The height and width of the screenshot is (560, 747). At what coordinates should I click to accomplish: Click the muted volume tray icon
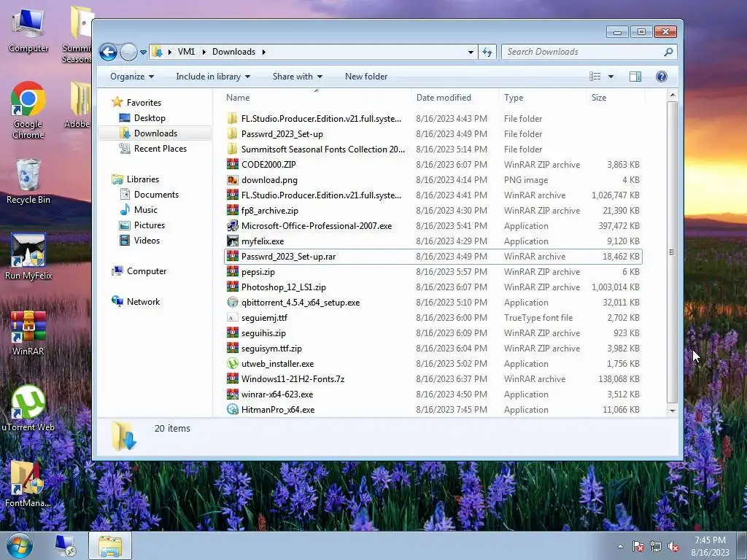[x=673, y=546]
